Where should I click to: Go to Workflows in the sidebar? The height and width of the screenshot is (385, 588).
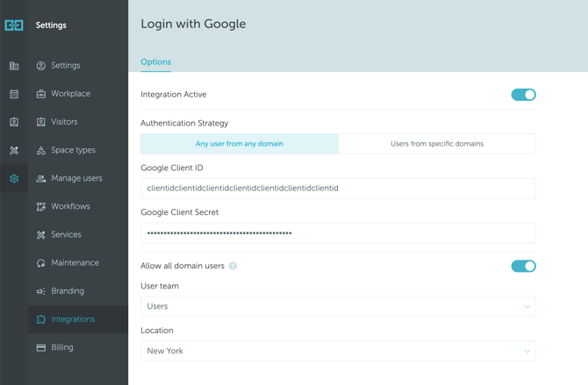[x=70, y=206]
